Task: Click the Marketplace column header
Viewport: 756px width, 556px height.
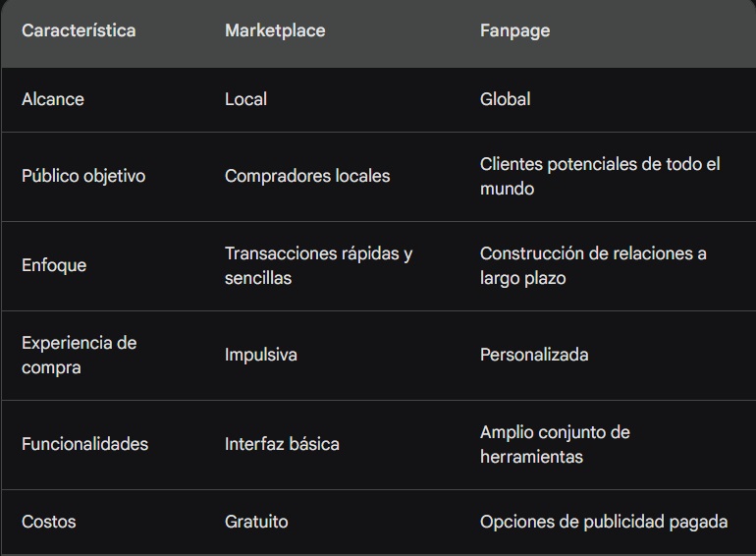Action: [x=275, y=30]
